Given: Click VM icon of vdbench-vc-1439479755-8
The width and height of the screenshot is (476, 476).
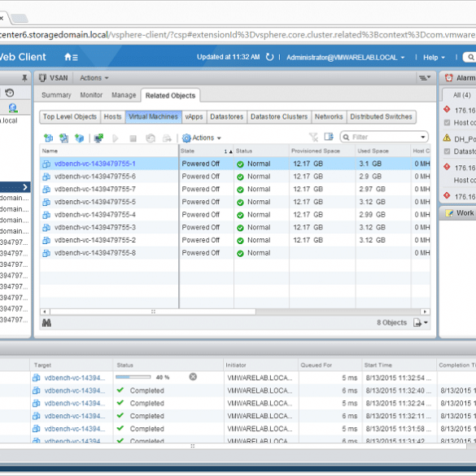Looking at the screenshot, I should [46, 253].
